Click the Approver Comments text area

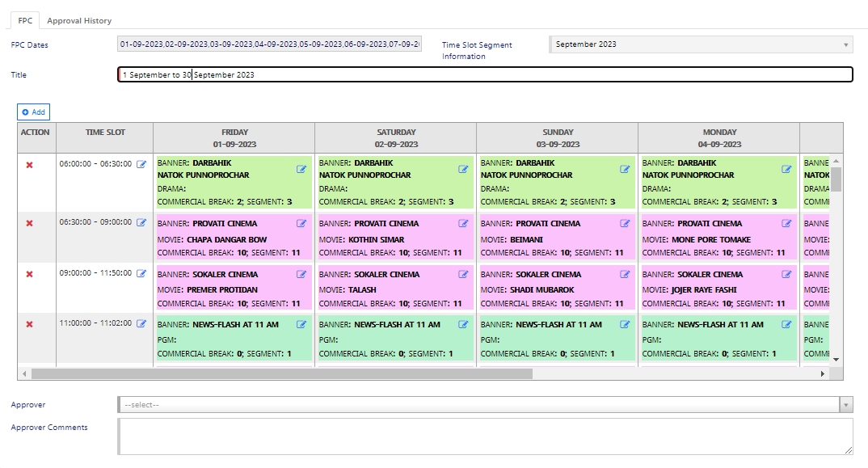point(485,436)
